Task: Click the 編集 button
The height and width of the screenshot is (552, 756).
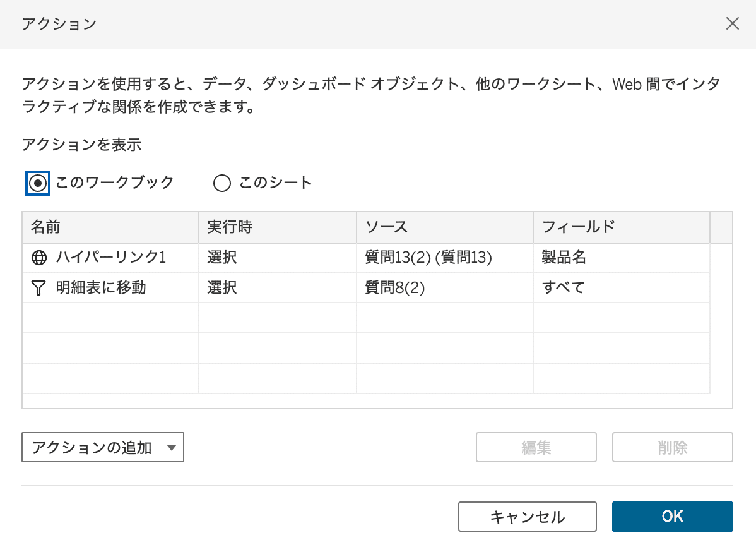Action: pos(536,447)
